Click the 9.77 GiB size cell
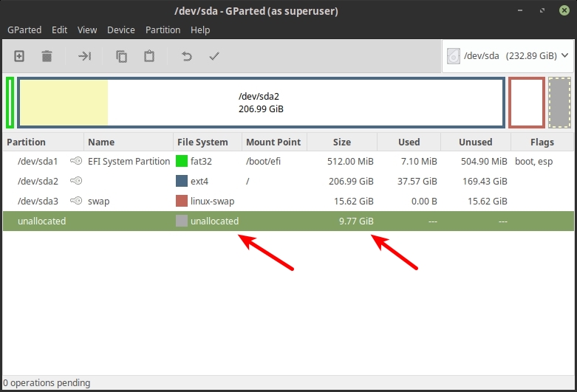 pyautogui.click(x=356, y=221)
